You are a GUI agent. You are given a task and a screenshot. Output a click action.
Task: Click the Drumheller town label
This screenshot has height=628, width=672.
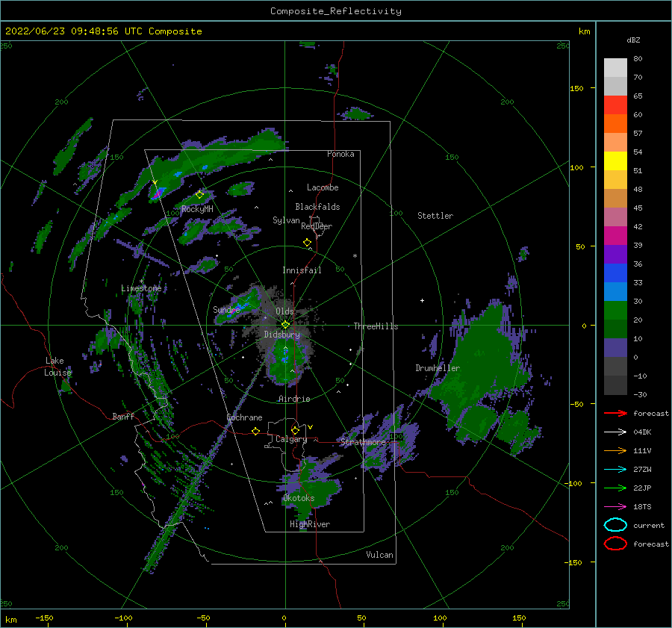[438, 368]
